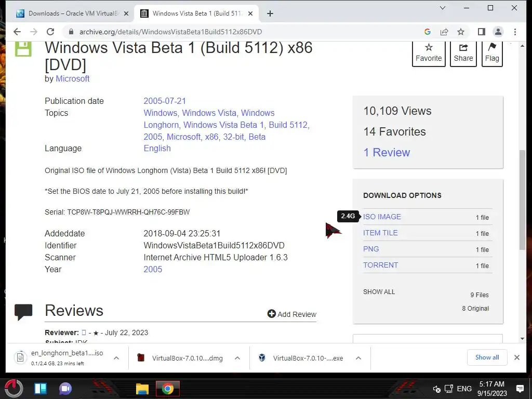
Task: Download the TORRENT file
Action: tap(380, 265)
